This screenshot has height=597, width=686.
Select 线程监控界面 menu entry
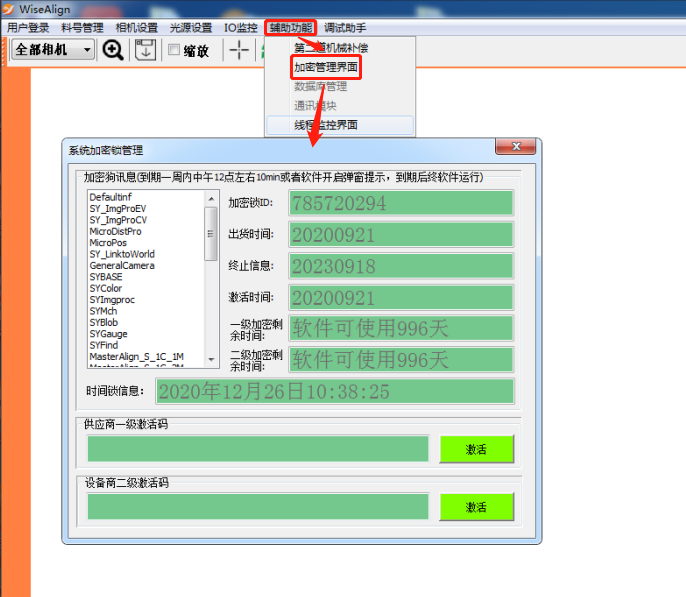326,125
